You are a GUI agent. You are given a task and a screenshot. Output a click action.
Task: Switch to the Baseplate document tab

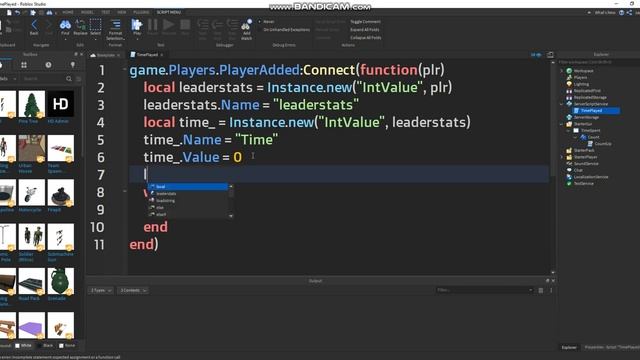[105, 55]
